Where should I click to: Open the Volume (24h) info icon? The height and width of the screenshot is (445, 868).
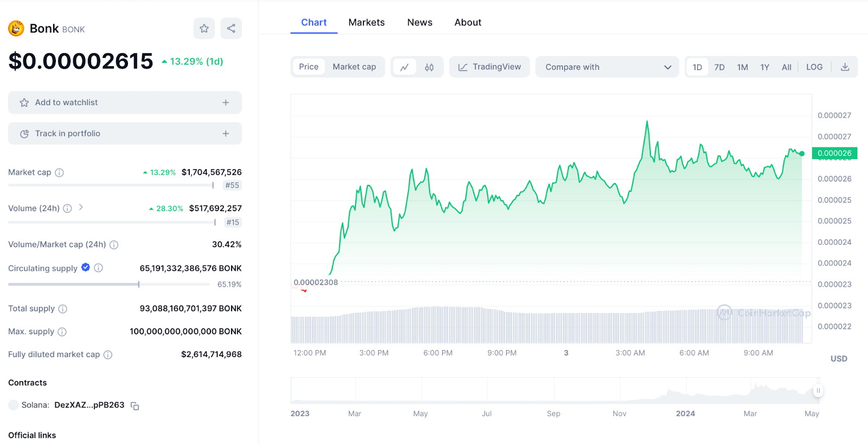click(67, 208)
